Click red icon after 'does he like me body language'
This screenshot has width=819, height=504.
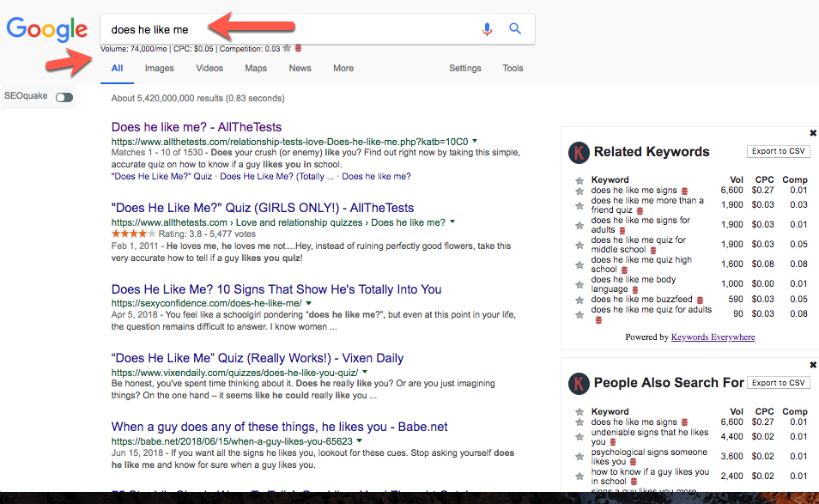(635, 290)
